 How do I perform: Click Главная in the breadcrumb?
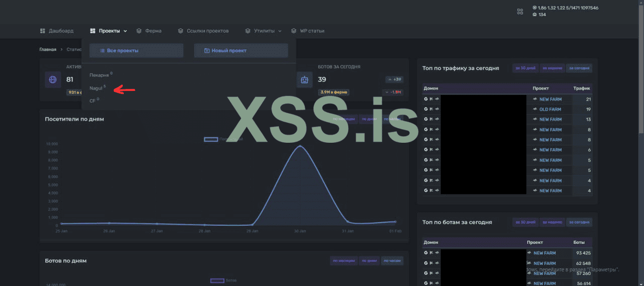pos(48,50)
